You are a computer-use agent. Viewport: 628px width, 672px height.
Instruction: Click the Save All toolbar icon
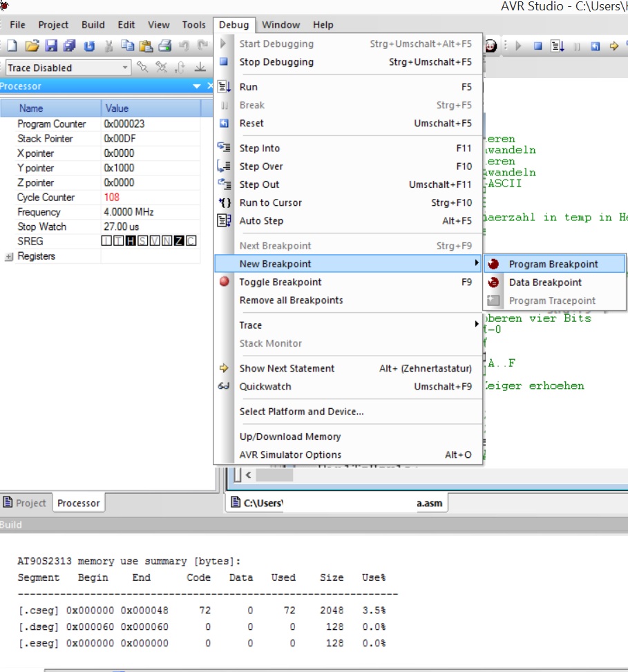tap(70, 46)
